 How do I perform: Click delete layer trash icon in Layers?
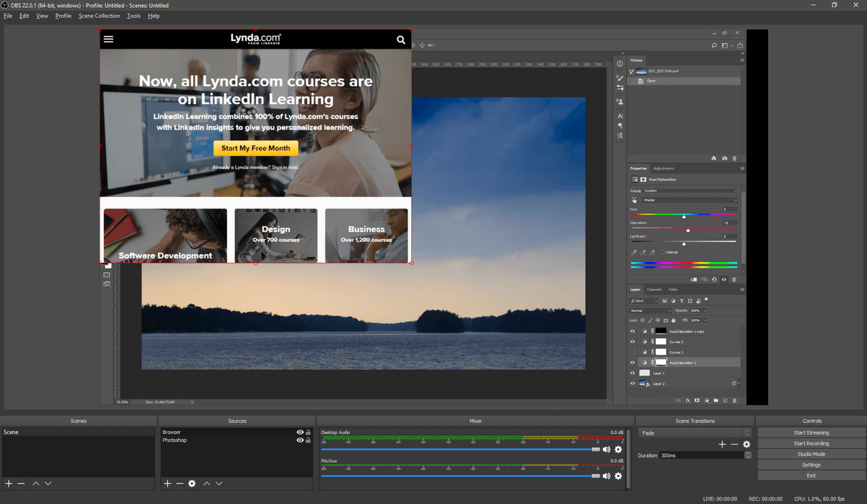click(734, 400)
